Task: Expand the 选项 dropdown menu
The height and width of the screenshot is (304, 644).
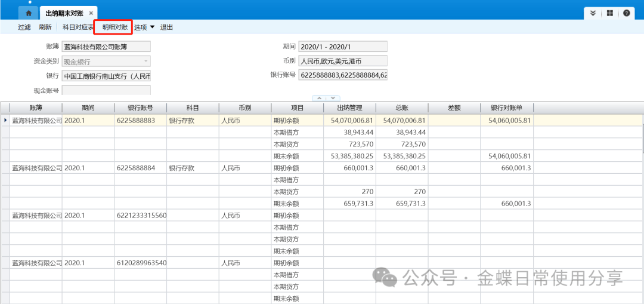Action: (144, 27)
